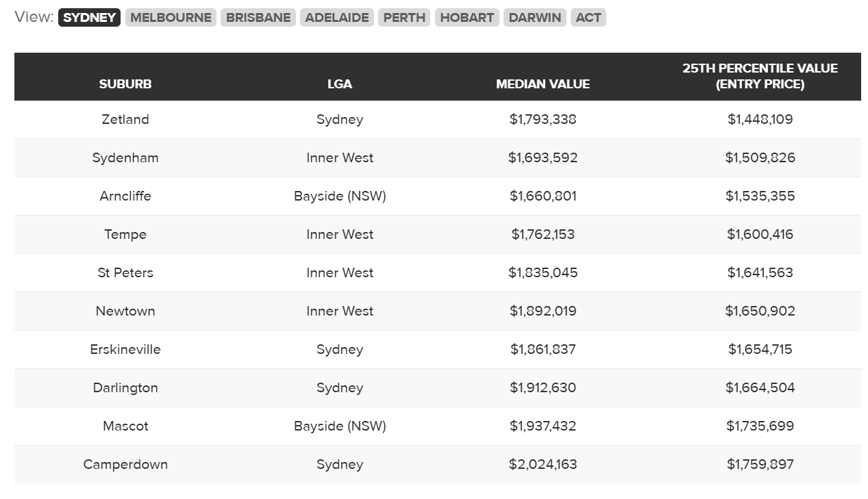The image size is (868, 499).
Task: Click the SUBURB column header
Action: click(x=125, y=84)
